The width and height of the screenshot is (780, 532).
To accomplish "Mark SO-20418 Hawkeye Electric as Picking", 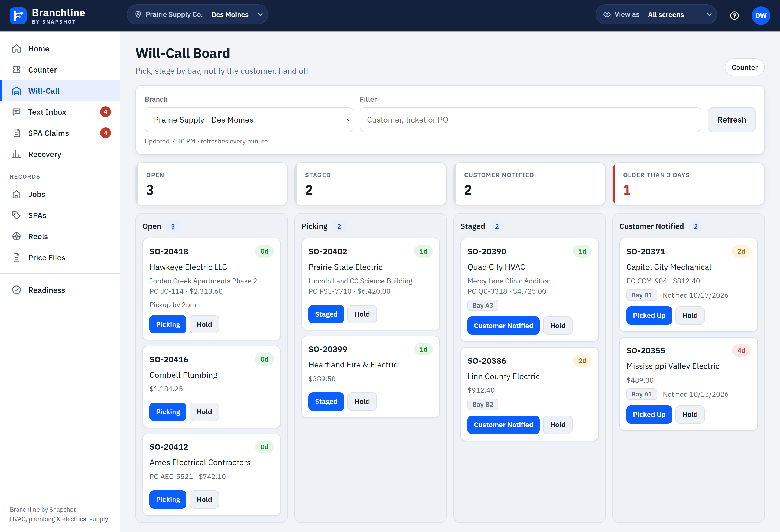I will pyautogui.click(x=168, y=324).
